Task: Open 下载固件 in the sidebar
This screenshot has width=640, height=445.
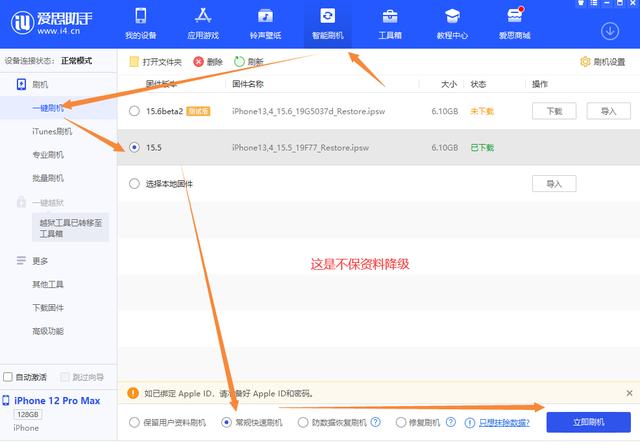Action: (48, 307)
